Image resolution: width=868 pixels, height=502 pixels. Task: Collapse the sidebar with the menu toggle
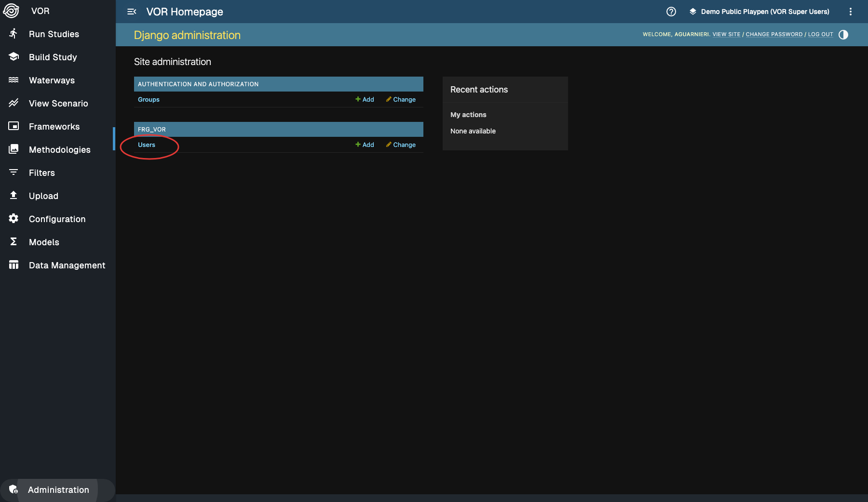[x=132, y=12]
